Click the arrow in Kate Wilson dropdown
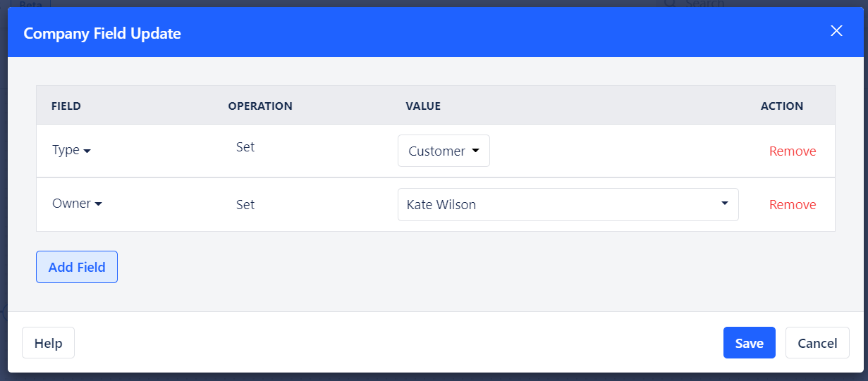Screen dimensions: 868x381 coord(724,204)
